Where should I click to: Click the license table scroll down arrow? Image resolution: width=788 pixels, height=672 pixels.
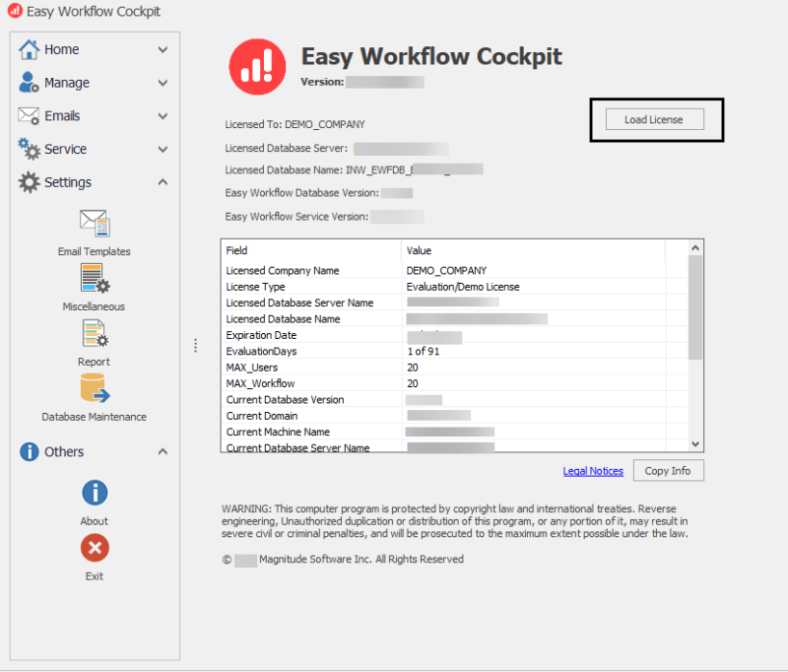coord(695,444)
